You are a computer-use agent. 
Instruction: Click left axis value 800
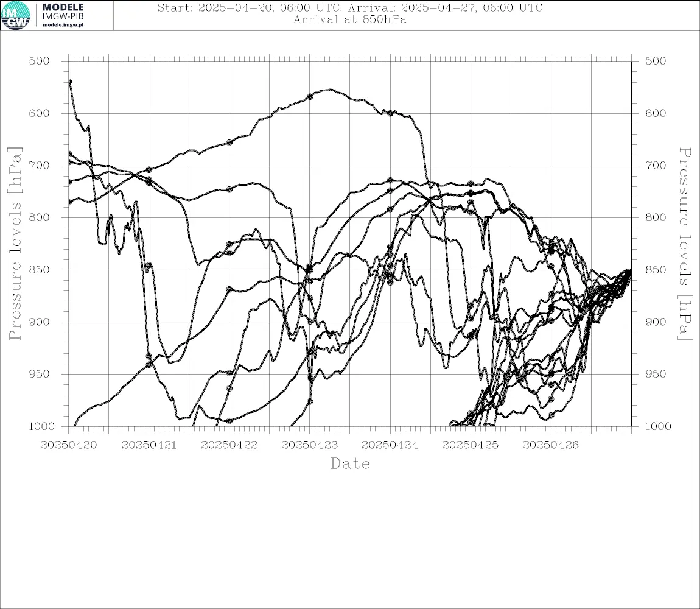point(40,217)
